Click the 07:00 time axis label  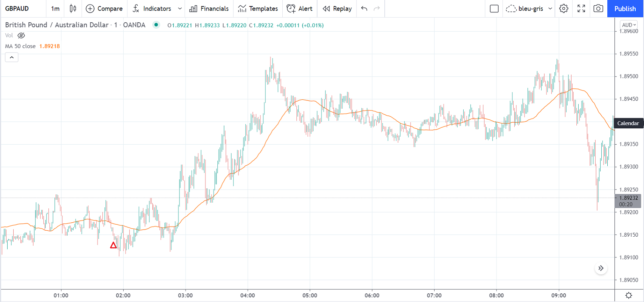[x=434, y=296]
